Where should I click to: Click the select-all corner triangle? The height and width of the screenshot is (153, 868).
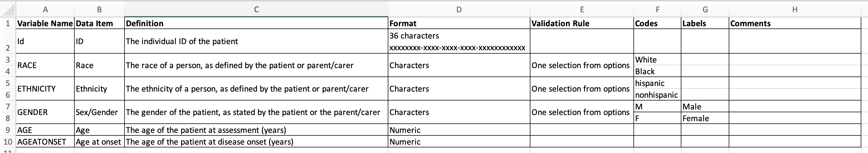(x=8, y=9)
